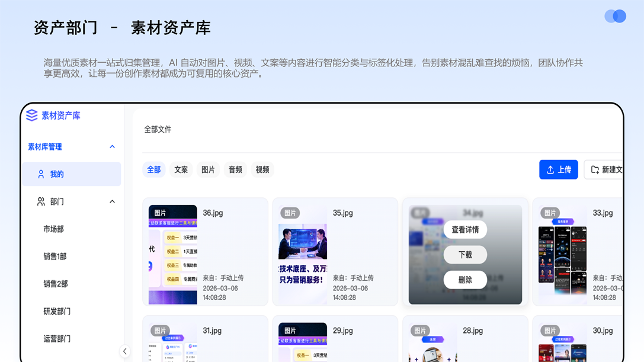
Task: Open the 35.jpg thumbnail
Action: [x=303, y=255]
